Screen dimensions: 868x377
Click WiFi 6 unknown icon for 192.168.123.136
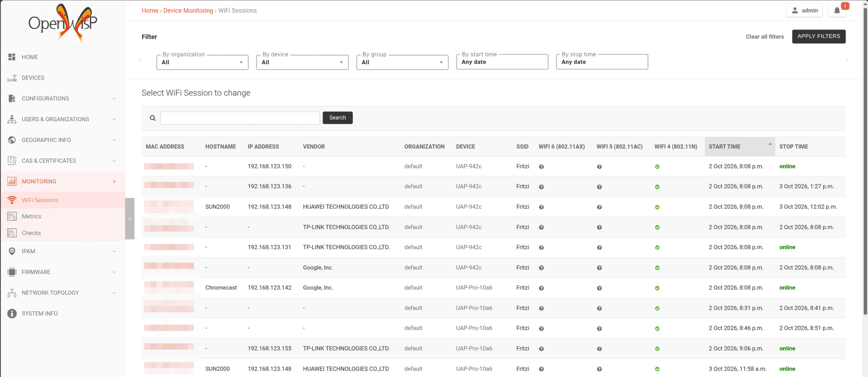coord(541,187)
